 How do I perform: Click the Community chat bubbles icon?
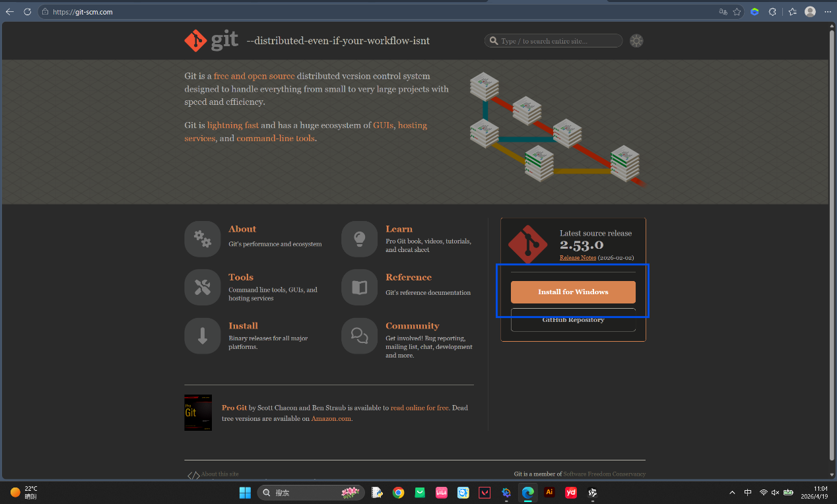coord(359,336)
